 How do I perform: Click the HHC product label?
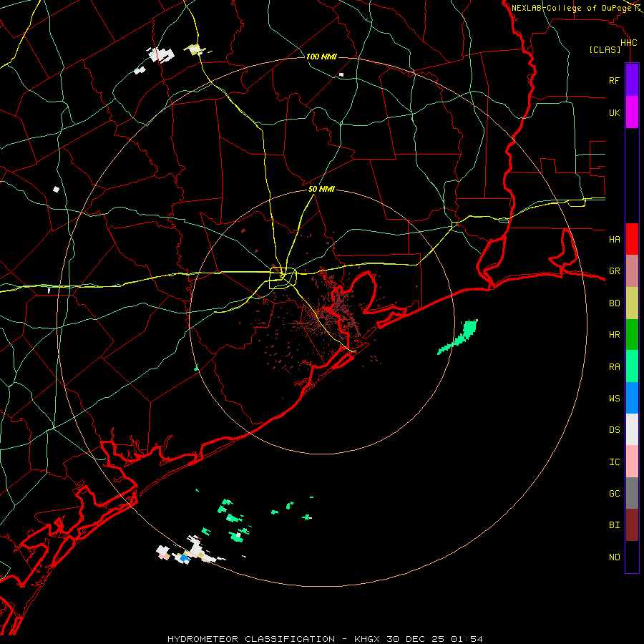point(628,43)
